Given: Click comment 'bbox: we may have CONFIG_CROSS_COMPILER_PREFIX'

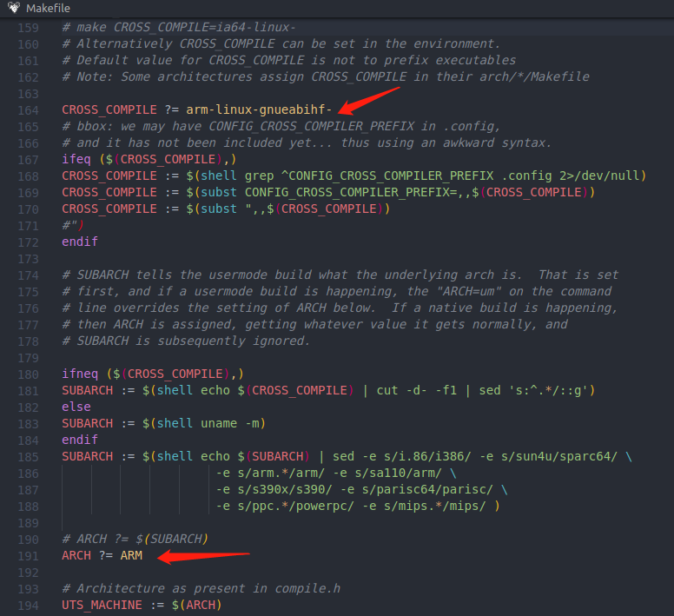Looking at the screenshot, I should click(x=281, y=126).
